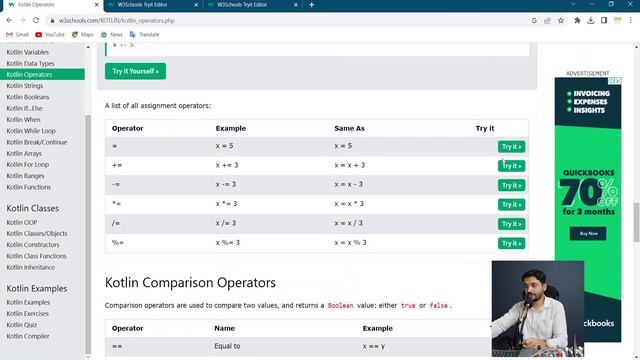640x360 pixels.
Task: Open Kotlin Constructors in the sidebar
Action: coord(33,245)
